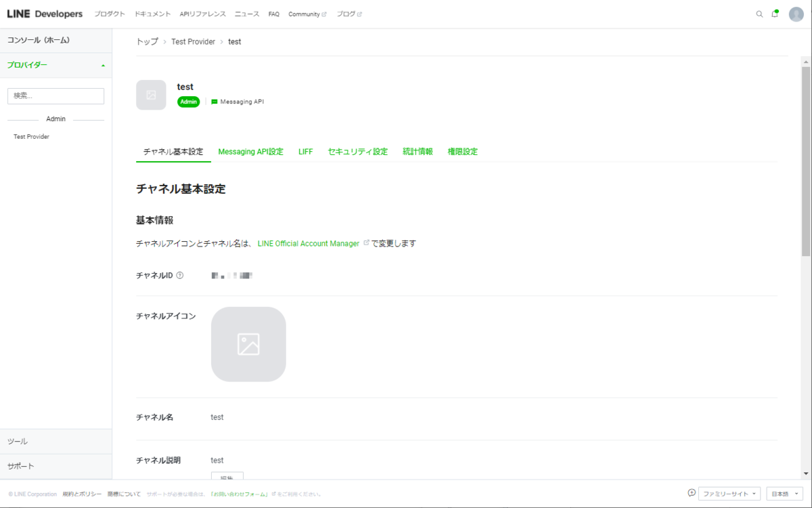Click the channel help question mark icon
Viewport: 812px width, 508px height.
(x=180, y=275)
